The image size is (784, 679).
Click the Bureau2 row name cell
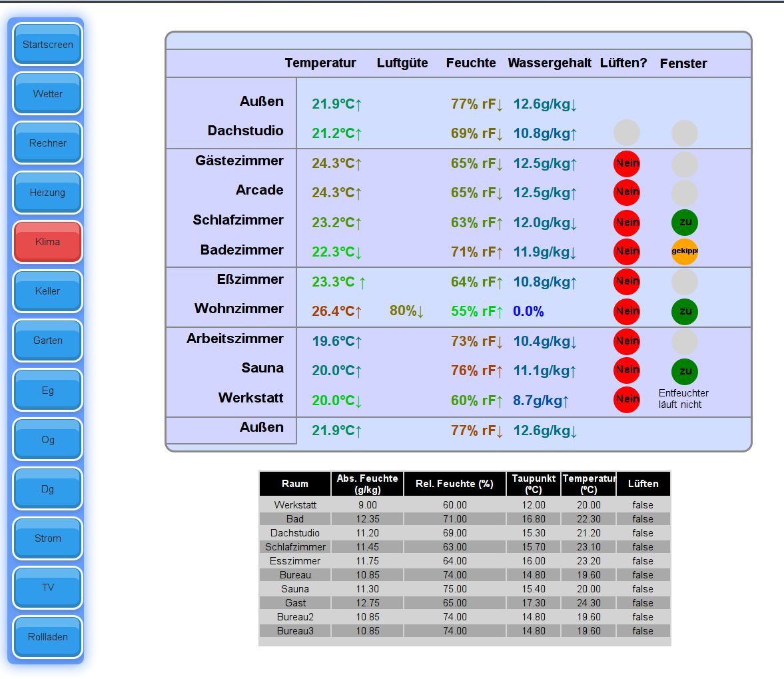click(x=295, y=617)
